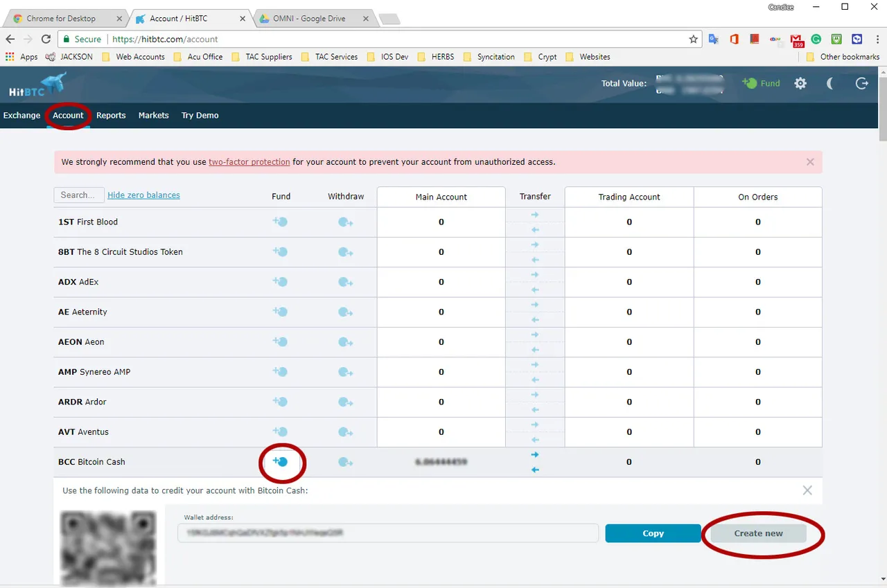Click the two-factor protection link
887x588 pixels.
pyautogui.click(x=249, y=162)
